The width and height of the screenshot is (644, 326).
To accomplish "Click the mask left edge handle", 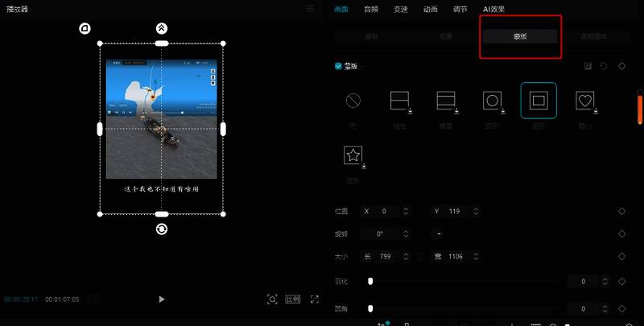I will (100, 129).
